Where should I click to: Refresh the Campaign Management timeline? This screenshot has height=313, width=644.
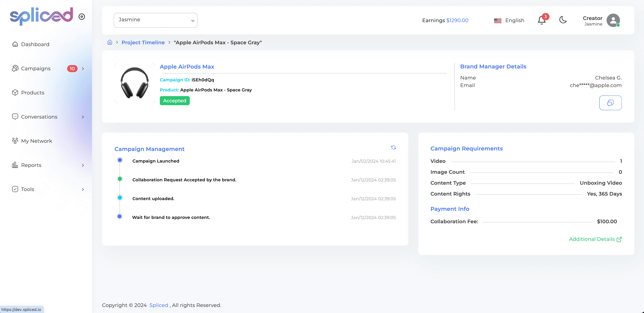point(394,148)
